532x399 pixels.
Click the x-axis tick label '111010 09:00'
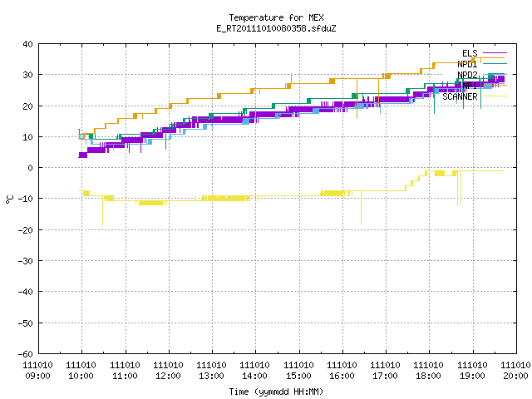[37, 371]
